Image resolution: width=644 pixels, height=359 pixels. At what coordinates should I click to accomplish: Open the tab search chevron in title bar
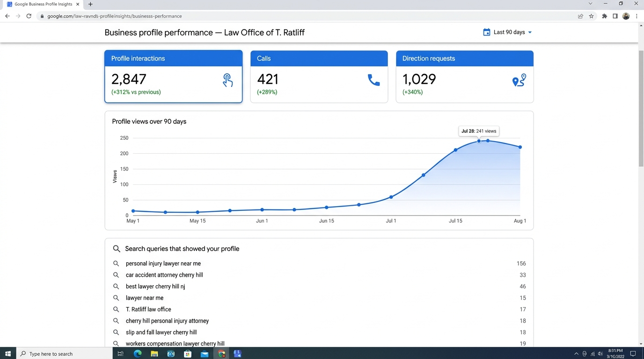590,4
